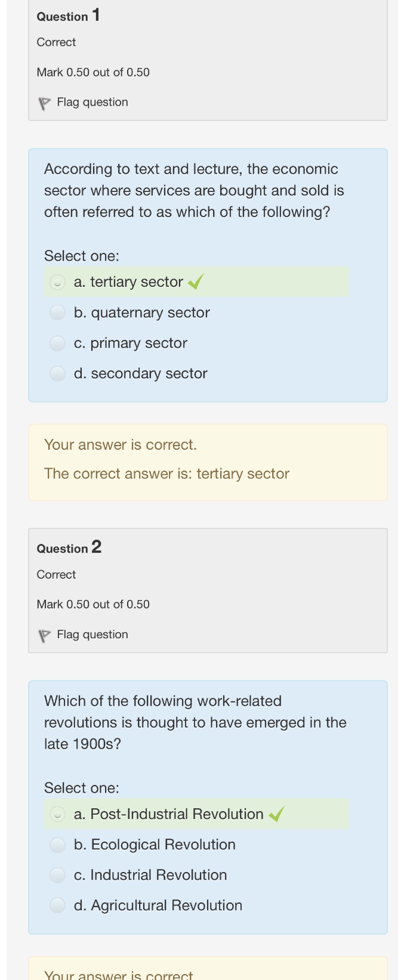Click the flag icon for Question 1

click(x=44, y=103)
